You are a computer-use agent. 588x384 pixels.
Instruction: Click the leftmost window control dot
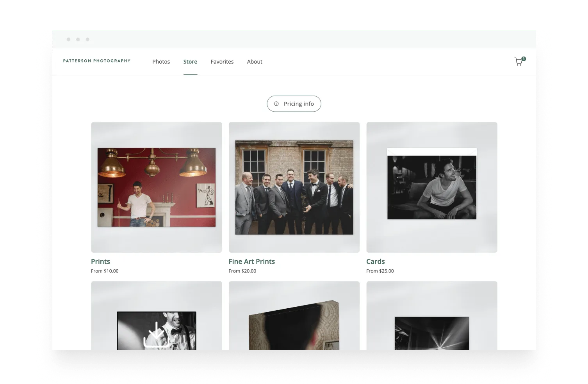click(x=68, y=39)
